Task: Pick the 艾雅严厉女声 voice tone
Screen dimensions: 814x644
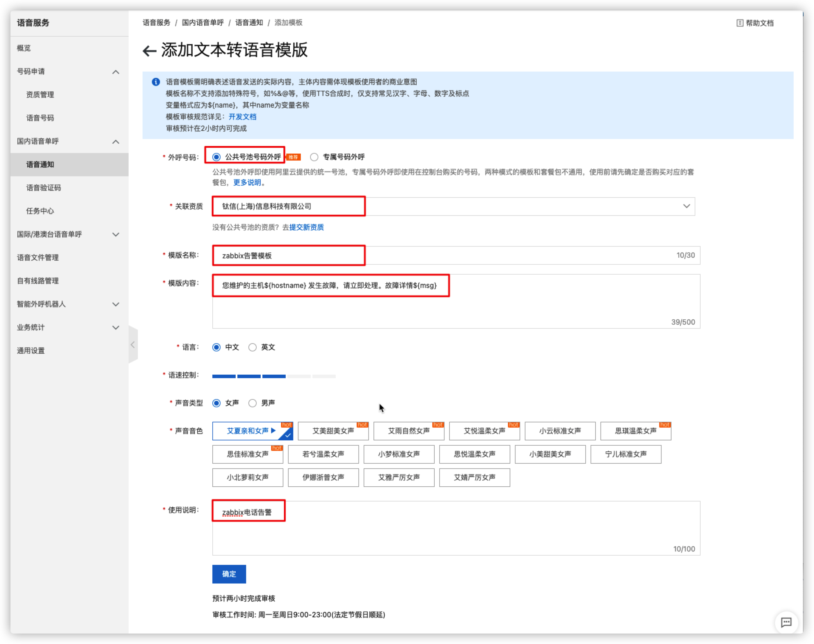Action: 399,478
